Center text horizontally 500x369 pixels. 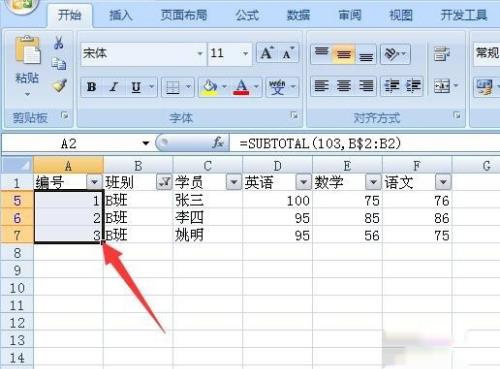click(344, 86)
